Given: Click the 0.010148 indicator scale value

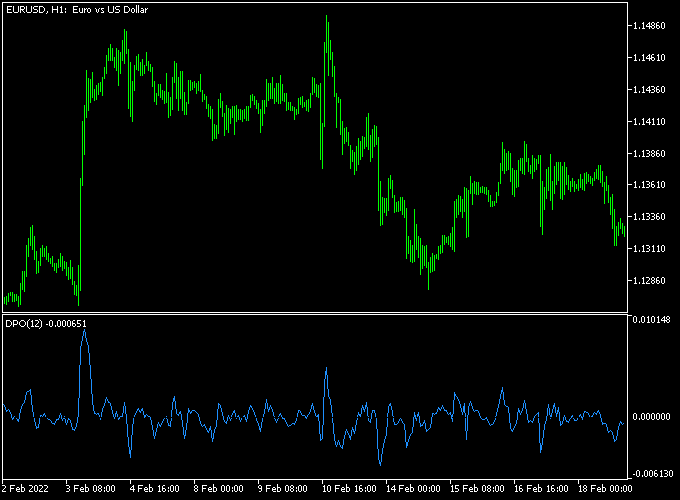Looking at the screenshot, I should pos(651,320).
